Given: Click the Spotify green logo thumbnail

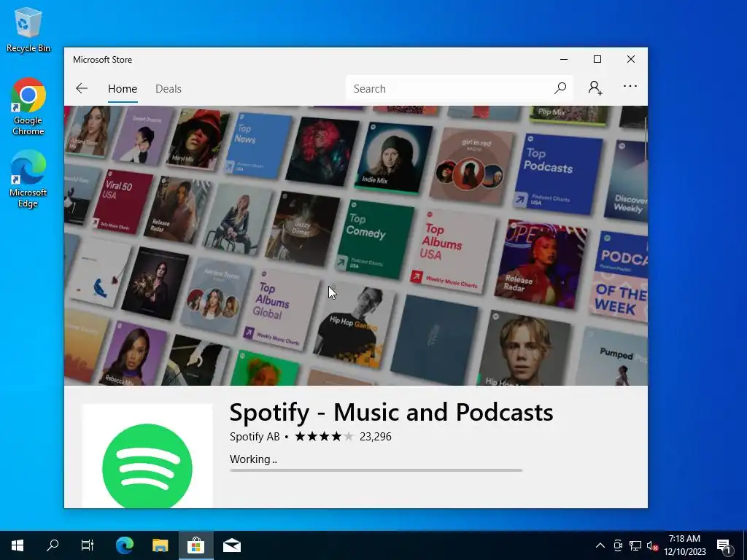Looking at the screenshot, I should point(147,456).
